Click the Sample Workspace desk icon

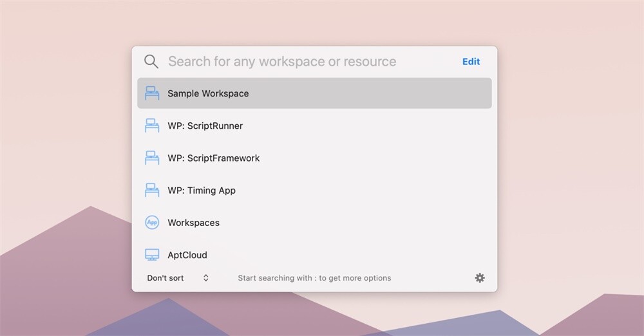pyautogui.click(x=152, y=93)
